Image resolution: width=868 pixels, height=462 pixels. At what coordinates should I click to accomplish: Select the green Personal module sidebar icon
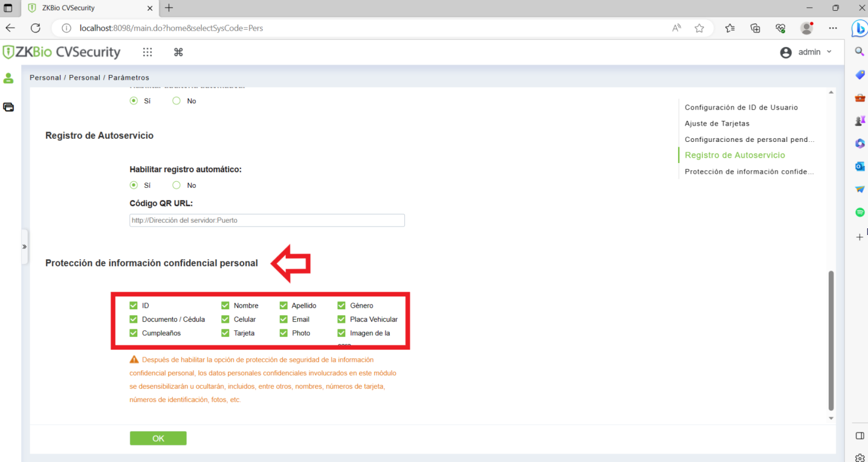coord(8,79)
